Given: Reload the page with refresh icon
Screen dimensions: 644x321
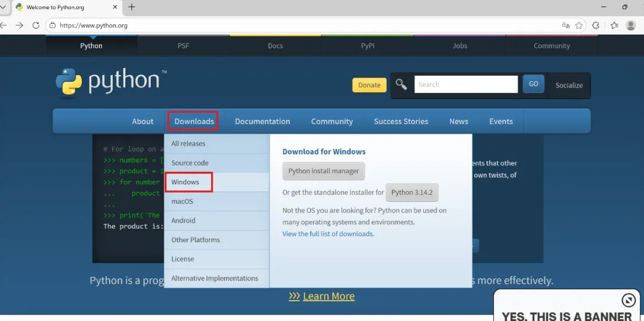Looking at the screenshot, I should [36, 26].
